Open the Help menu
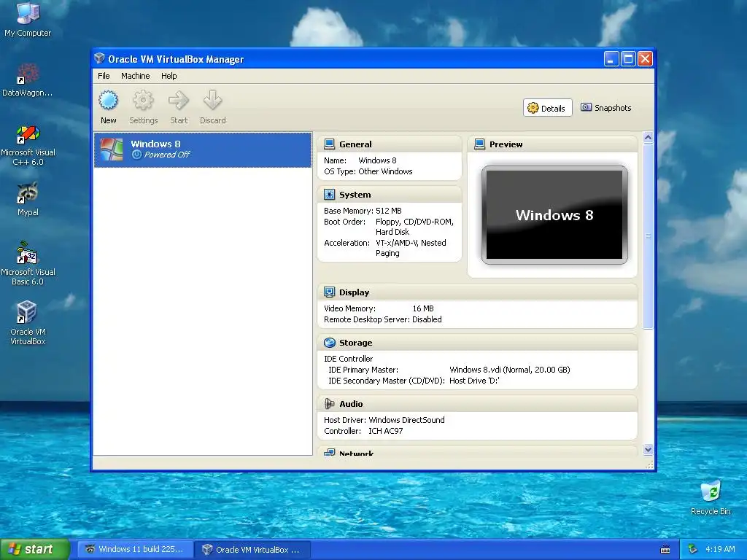Screen dimensions: 747x560 169,76
